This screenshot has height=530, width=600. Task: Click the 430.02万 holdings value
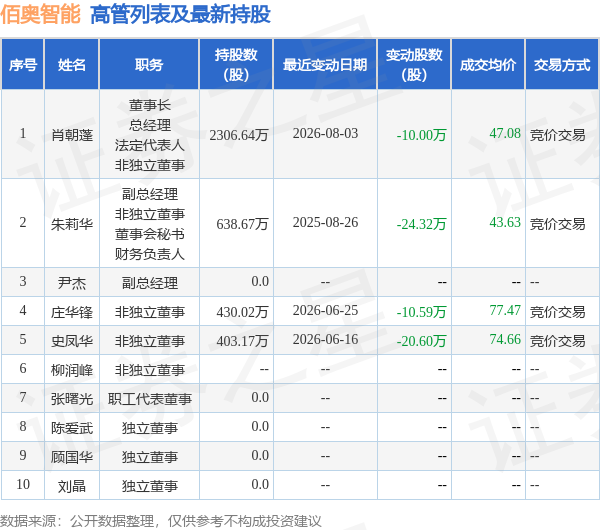coord(242,312)
